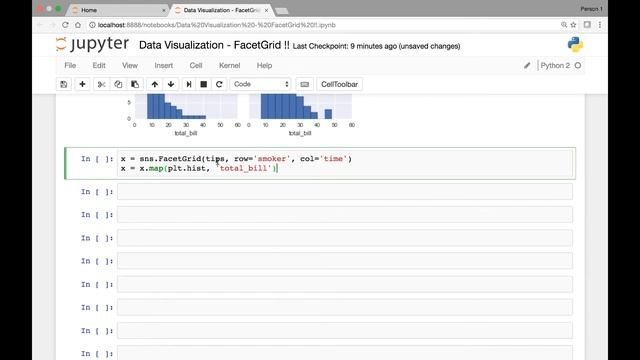Focus the localhost address bar

point(322,25)
